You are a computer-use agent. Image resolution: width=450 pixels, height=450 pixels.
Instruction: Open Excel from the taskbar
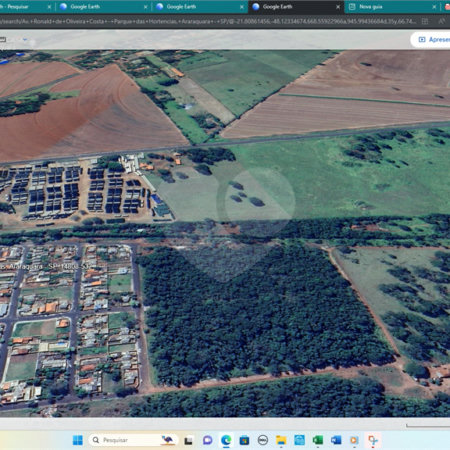[318, 440]
